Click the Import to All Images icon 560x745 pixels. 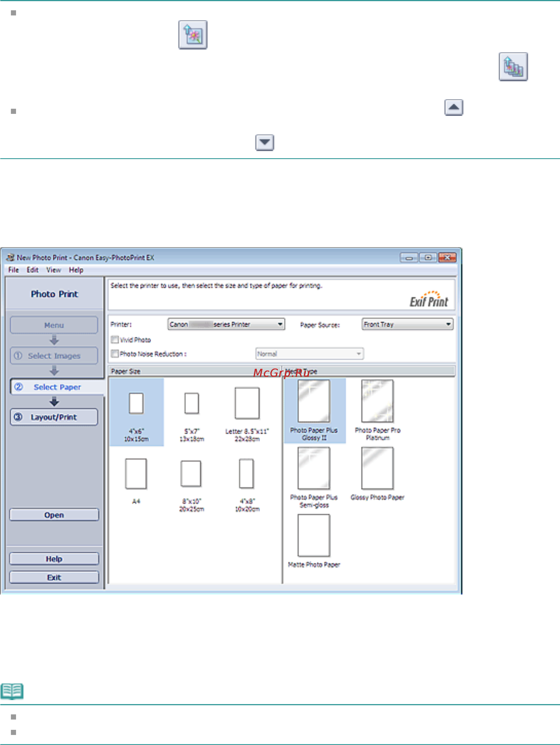tap(513, 67)
